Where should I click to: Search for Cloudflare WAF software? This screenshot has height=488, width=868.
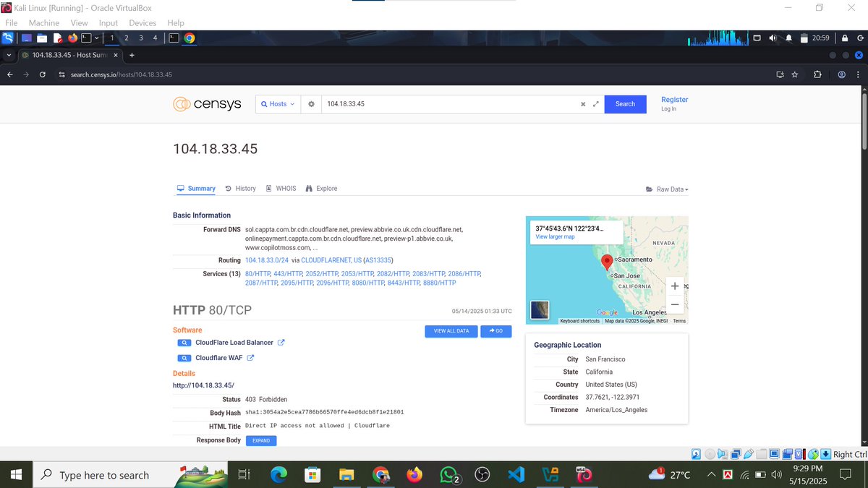click(x=184, y=358)
